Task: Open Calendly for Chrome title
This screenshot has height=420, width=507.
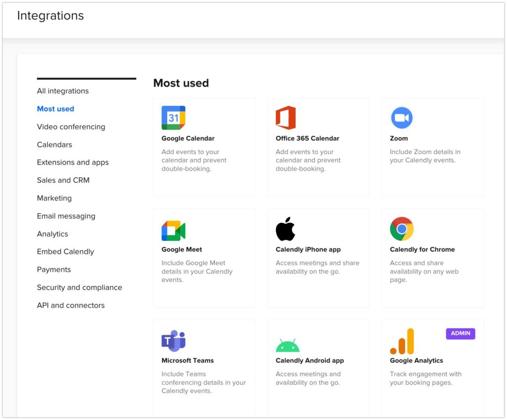Action: tap(422, 249)
